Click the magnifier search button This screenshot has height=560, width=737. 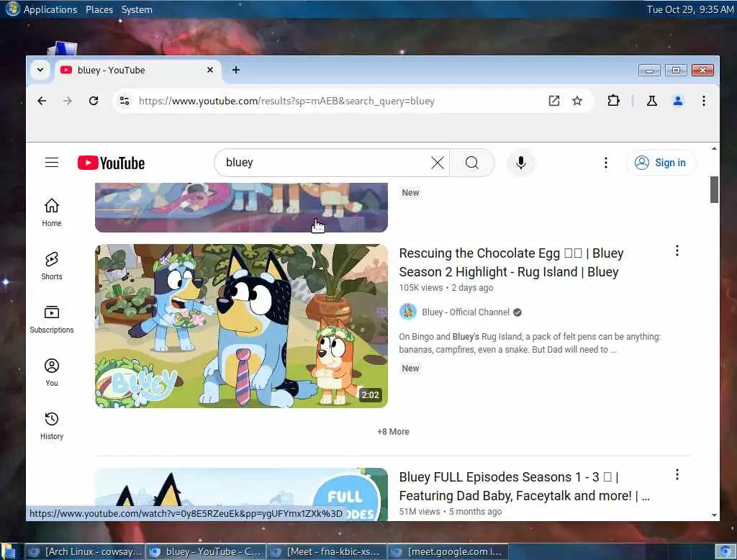[x=472, y=163]
